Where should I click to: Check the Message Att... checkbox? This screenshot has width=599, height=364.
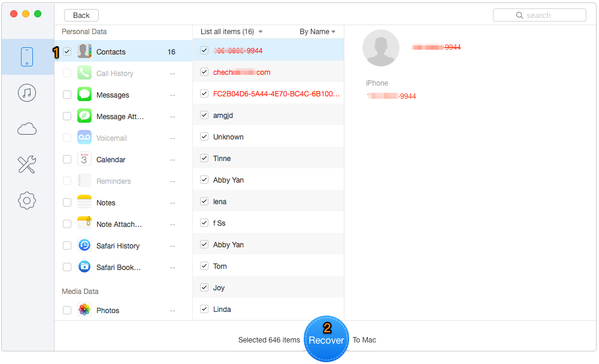[67, 116]
